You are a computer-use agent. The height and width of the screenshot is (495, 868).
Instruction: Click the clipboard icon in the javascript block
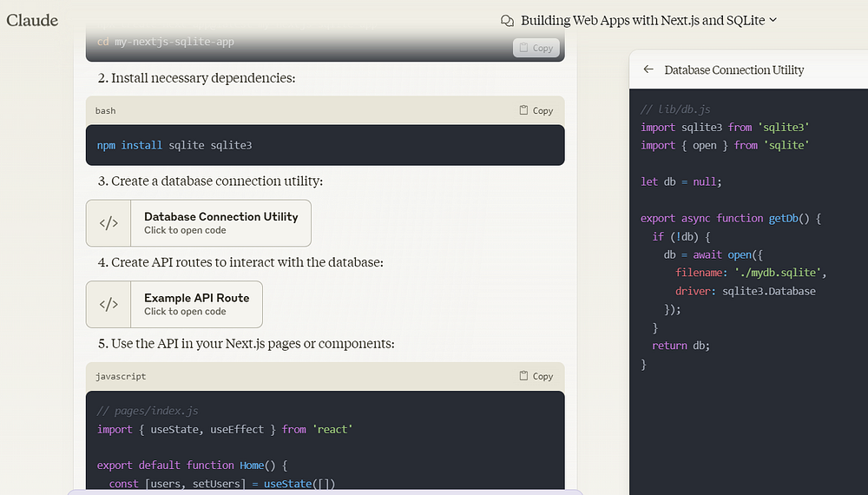tap(523, 376)
